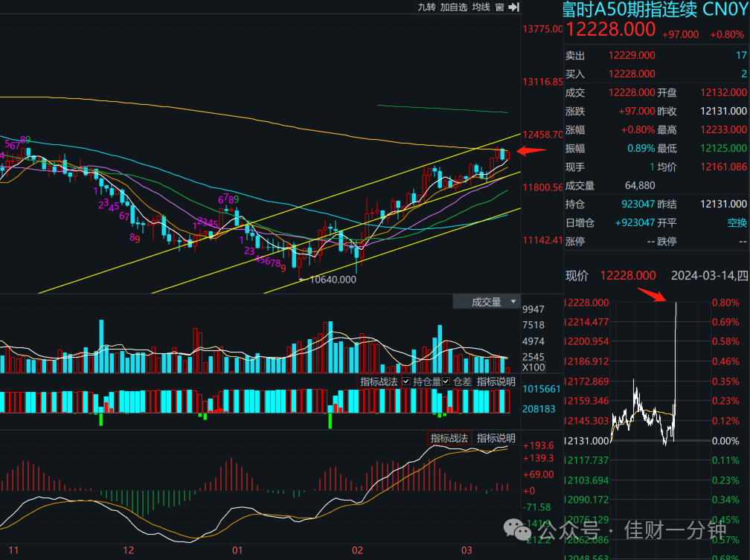Click the large 12228.000 last price
The height and width of the screenshot is (560, 750).
click(610, 30)
